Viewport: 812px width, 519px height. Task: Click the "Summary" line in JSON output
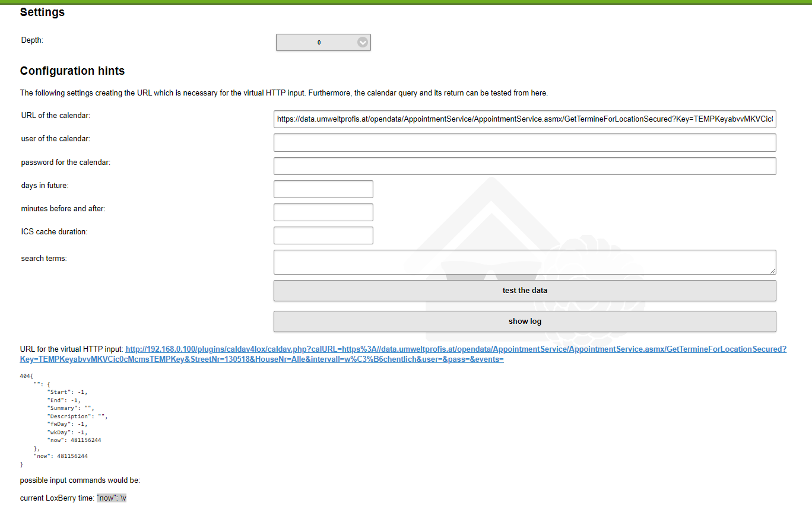[71, 408]
